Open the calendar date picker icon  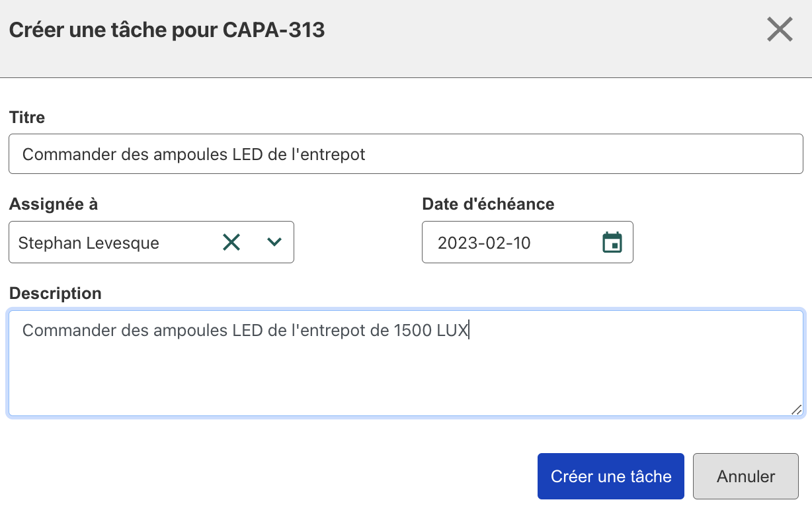coord(612,242)
